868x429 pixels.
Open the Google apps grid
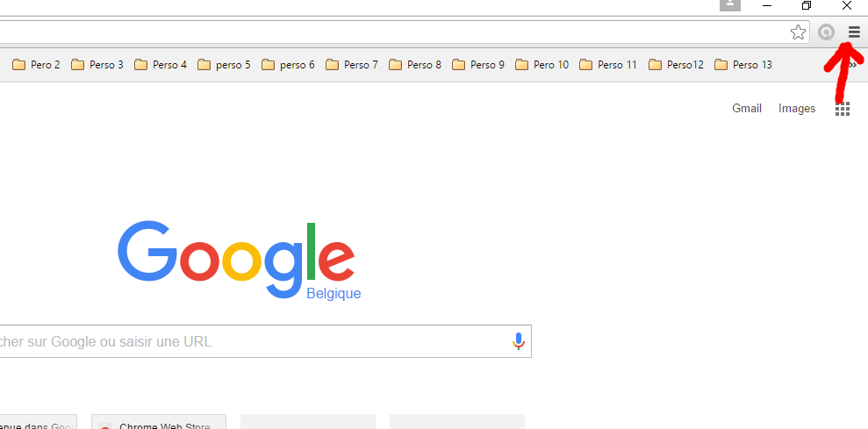tap(842, 109)
